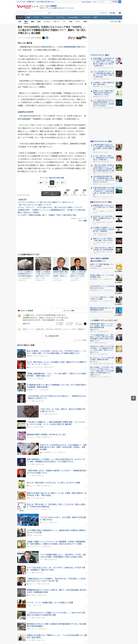Share the first comment on X
Image resolution: width=138 pixels, height=644 pixels.
(85, 324)
